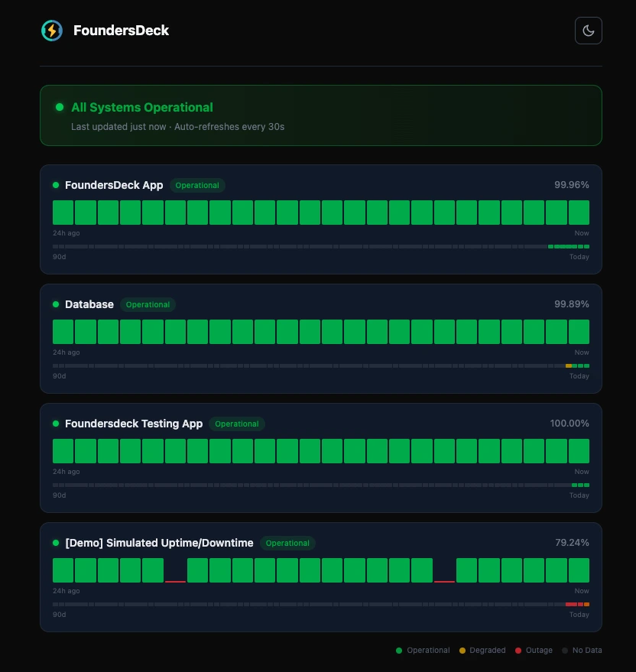Click the FoundersDeck header title

(122, 31)
